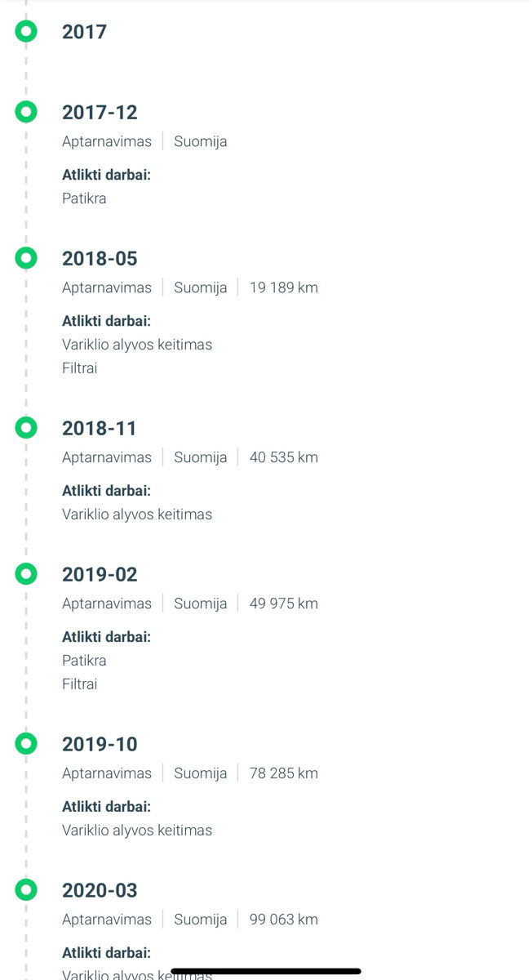The width and height of the screenshot is (532, 980).
Task: Click the 78 285 km mileage value
Action: click(284, 773)
